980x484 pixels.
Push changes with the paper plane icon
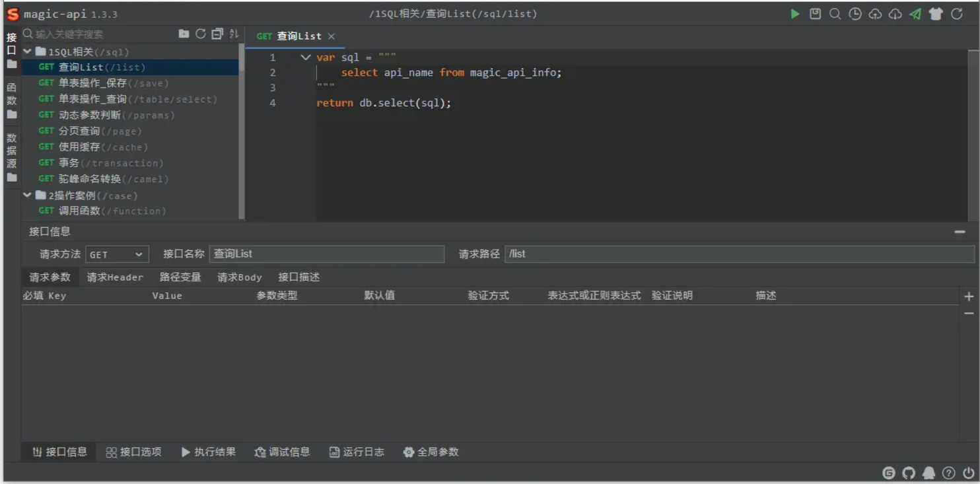pyautogui.click(x=915, y=13)
